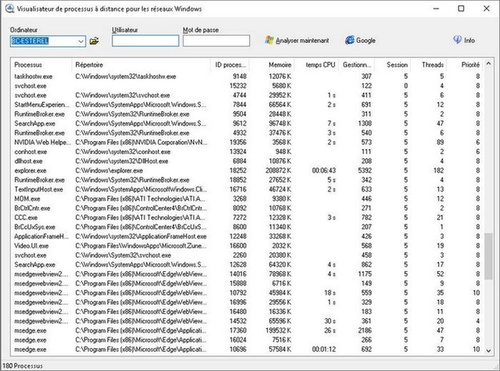Sort by the Processus column header
Screen dimensions: 500x371
pos(42,65)
